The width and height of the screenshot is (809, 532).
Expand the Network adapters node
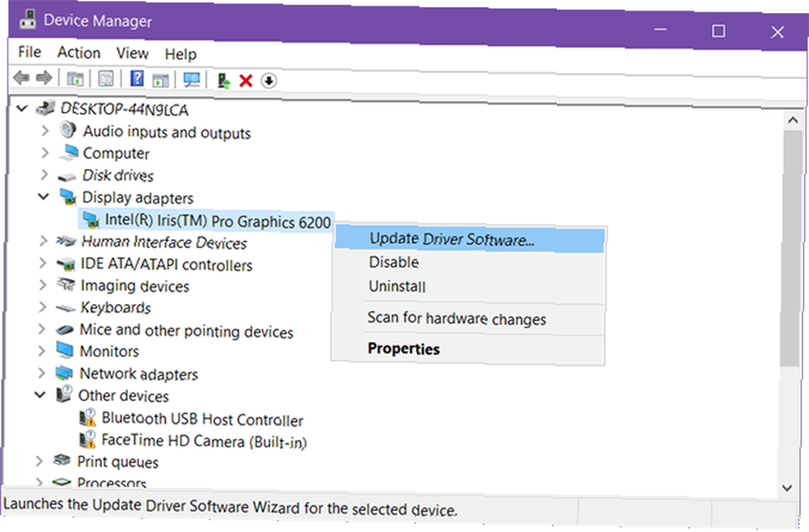click(x=41, y=372)
